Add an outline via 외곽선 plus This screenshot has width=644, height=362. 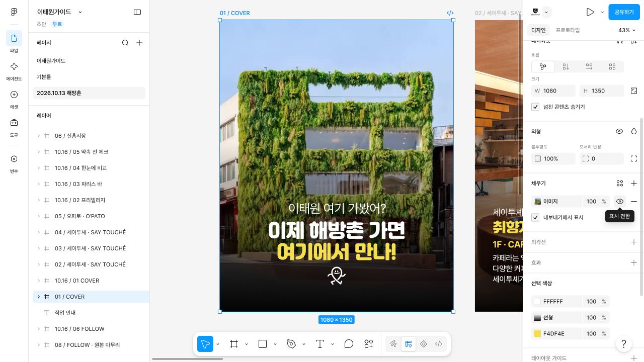(634, 242)
